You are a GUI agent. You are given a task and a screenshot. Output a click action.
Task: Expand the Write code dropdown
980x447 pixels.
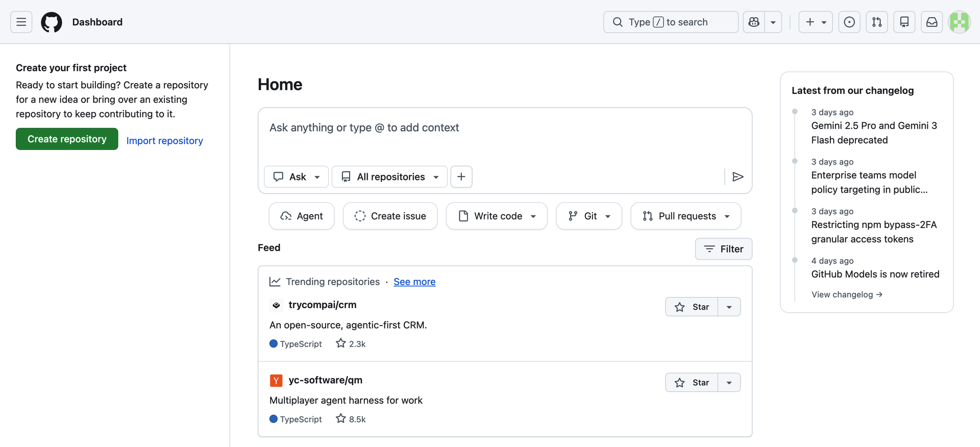pyautogui.click(x=497, y=216)
